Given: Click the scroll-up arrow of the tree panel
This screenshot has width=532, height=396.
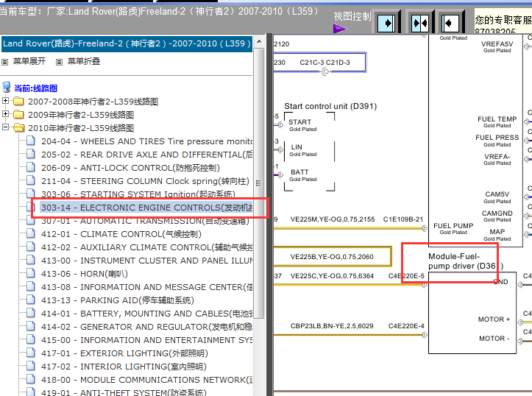Looking at the screenshot, I should (x=259, y=41).
